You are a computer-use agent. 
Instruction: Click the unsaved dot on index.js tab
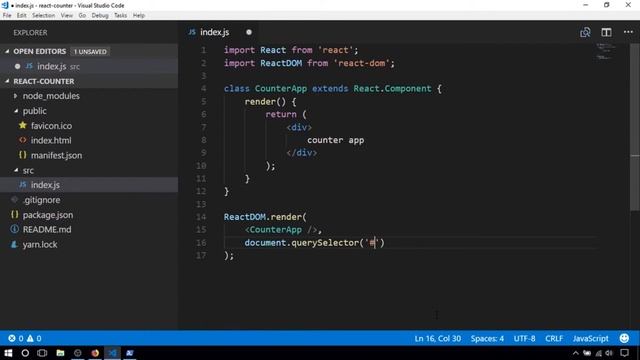click(x=249, y=32)
